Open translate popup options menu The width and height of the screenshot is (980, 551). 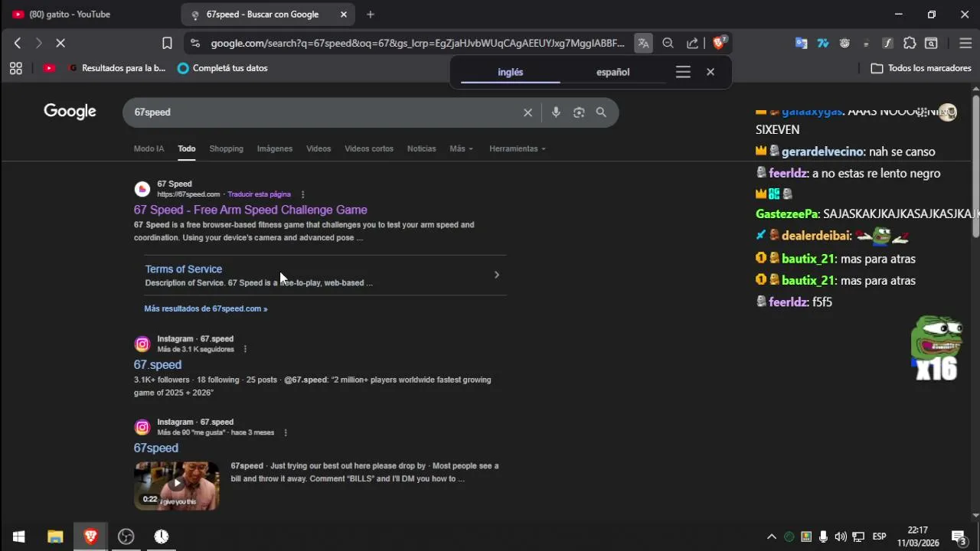(x=683, y=72)
